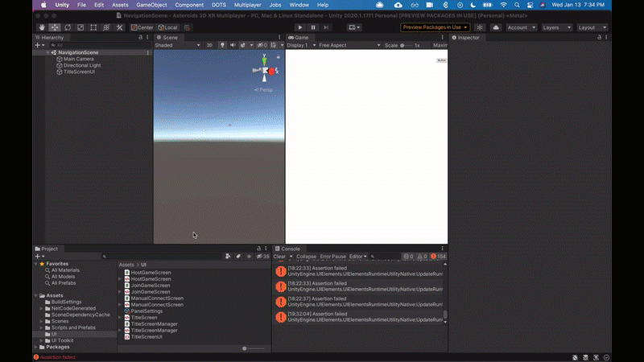Expand the Packages folder

36,348
